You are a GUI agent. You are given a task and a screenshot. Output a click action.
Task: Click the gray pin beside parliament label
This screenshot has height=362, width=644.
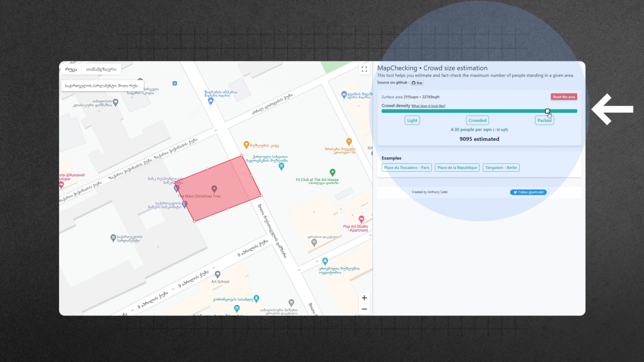click(113, 238)
